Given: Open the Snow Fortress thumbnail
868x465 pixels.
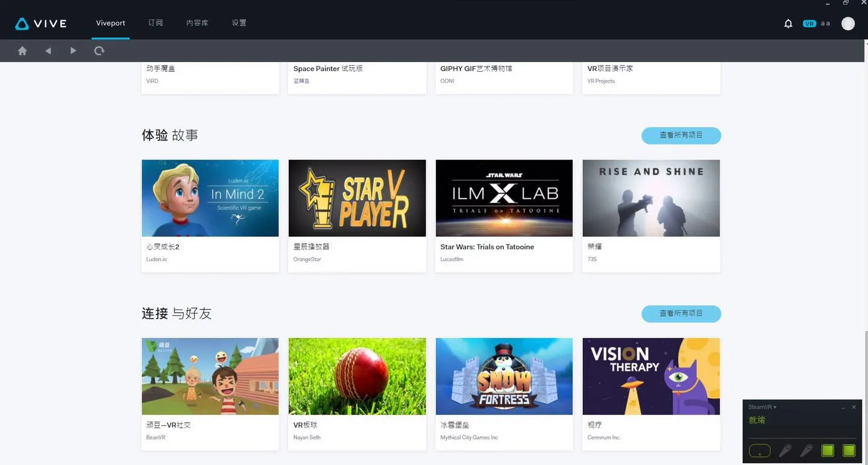Looking at the screenshot, I should tap(504, 376).
